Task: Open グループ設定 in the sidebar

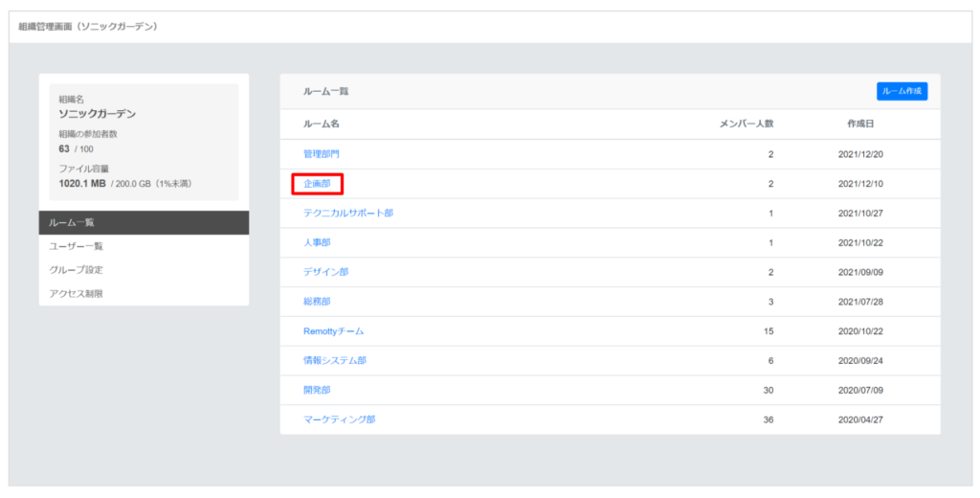Action: tap(144, 270)
